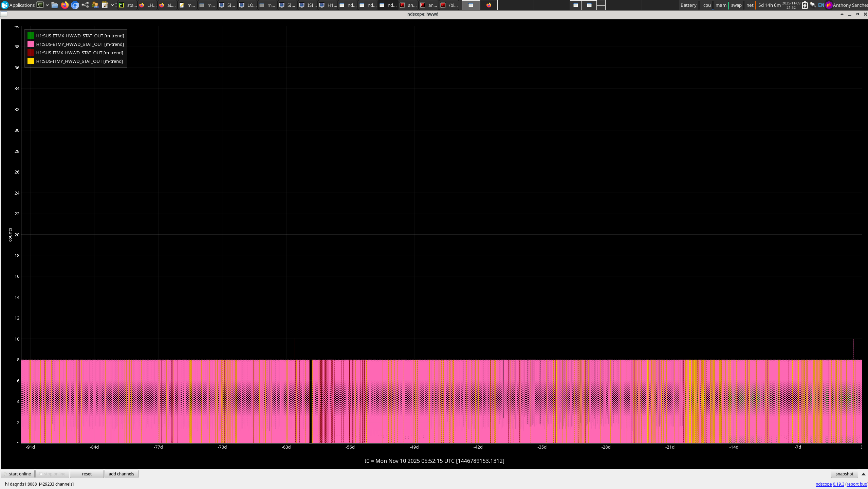Click the ETMX green legend swatch

31,36
